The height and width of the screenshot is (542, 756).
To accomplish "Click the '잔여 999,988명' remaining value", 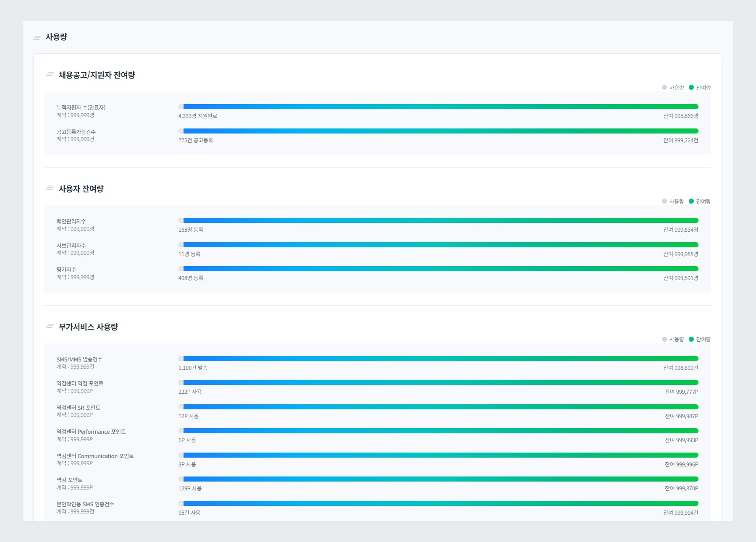I will (681, 254).
